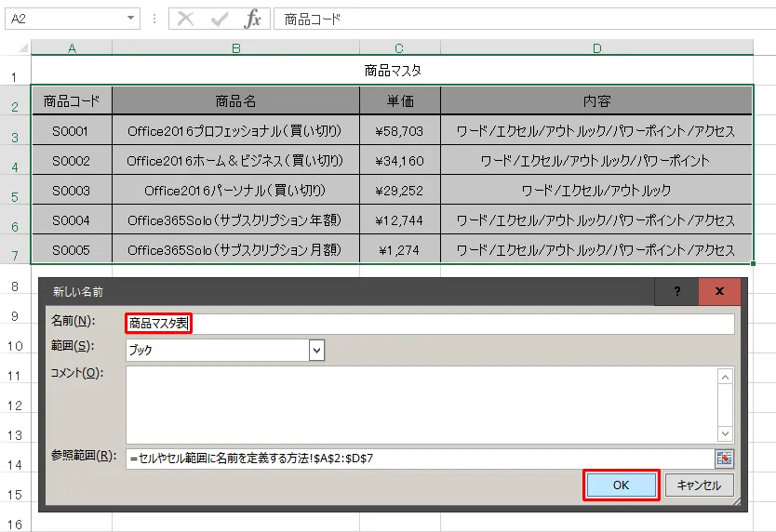
Task: Click the 内容 header cell
Action: coord(596,100)
